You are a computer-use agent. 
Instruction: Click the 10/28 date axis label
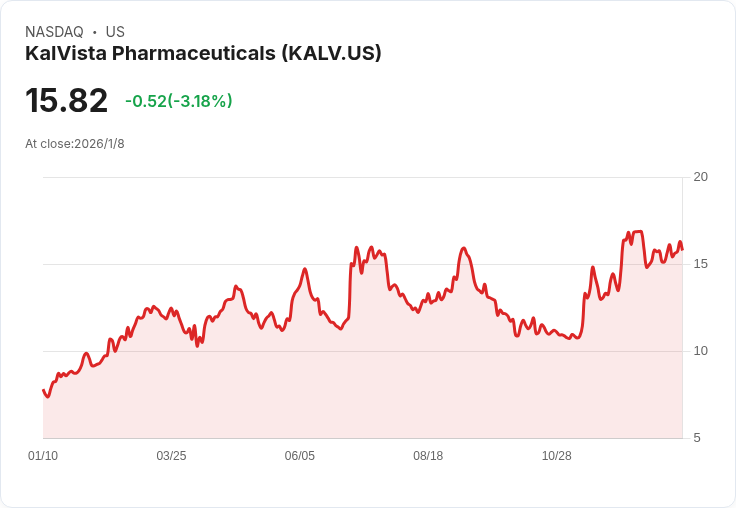[556, 456]
